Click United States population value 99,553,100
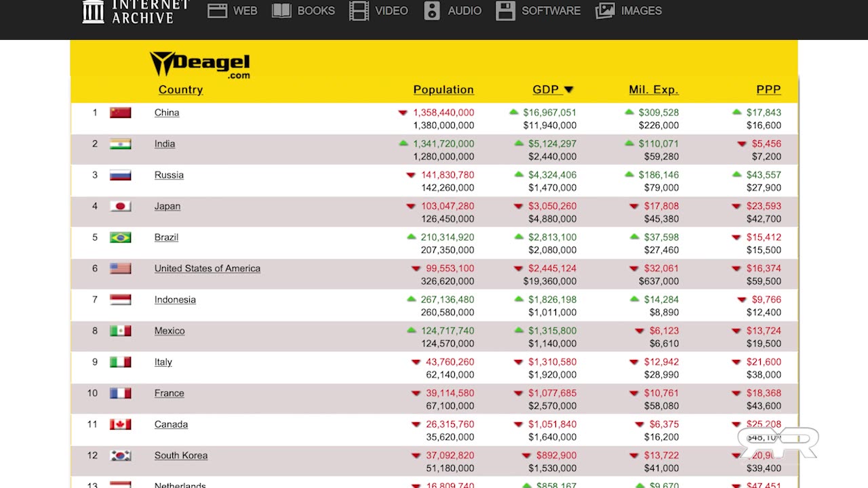 click(450, 268)
